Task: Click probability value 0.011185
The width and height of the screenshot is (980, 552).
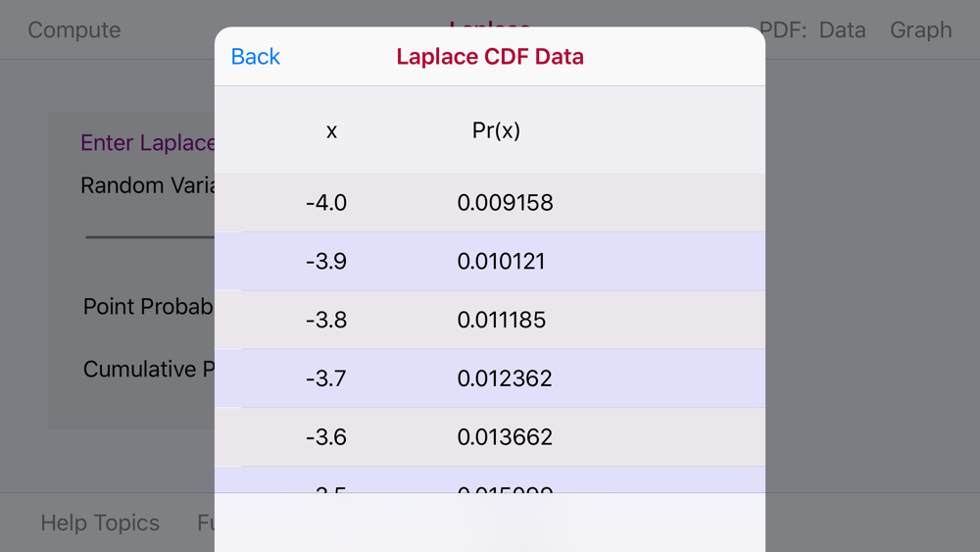Action: click(501, 320)
